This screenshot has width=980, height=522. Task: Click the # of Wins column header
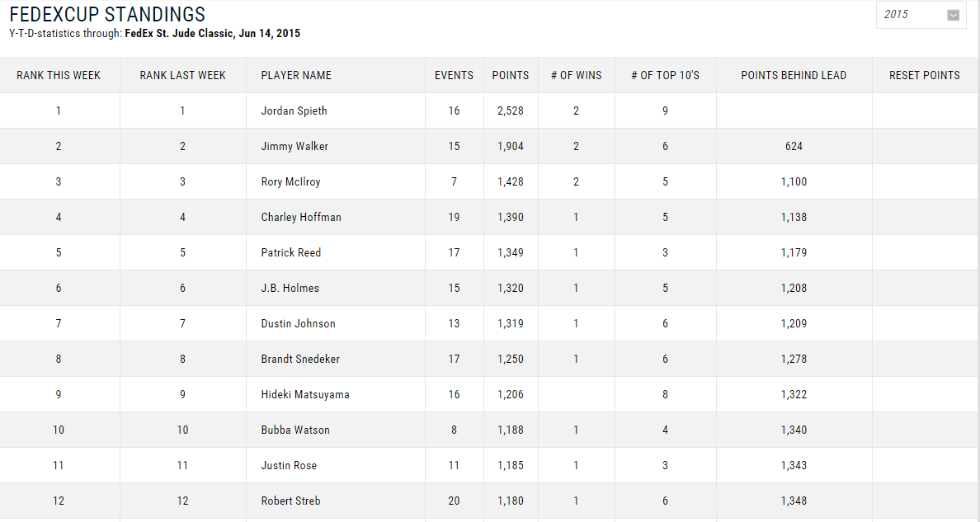pyautogui.click(x=576, y=75)
